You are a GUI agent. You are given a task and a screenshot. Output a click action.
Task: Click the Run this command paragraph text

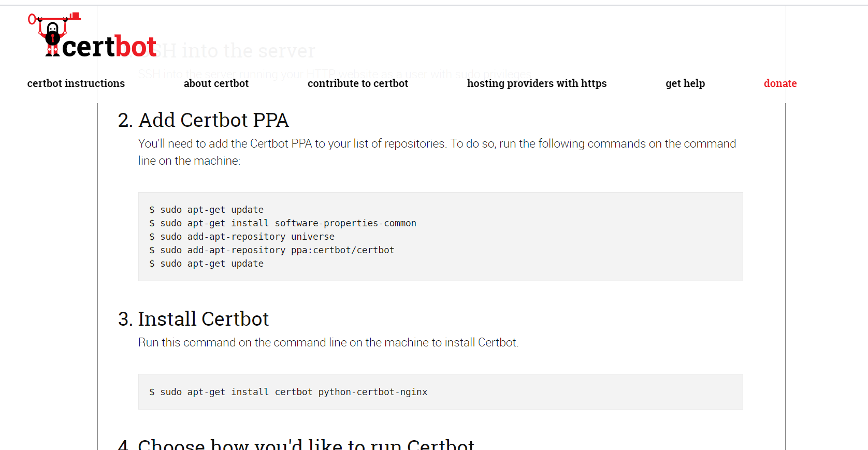[x=328, y=342]
